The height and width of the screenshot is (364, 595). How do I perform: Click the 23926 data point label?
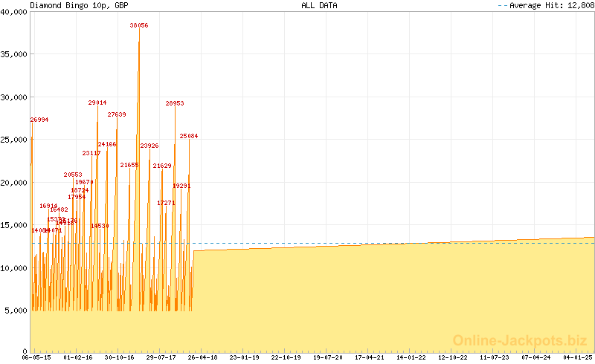149,146
